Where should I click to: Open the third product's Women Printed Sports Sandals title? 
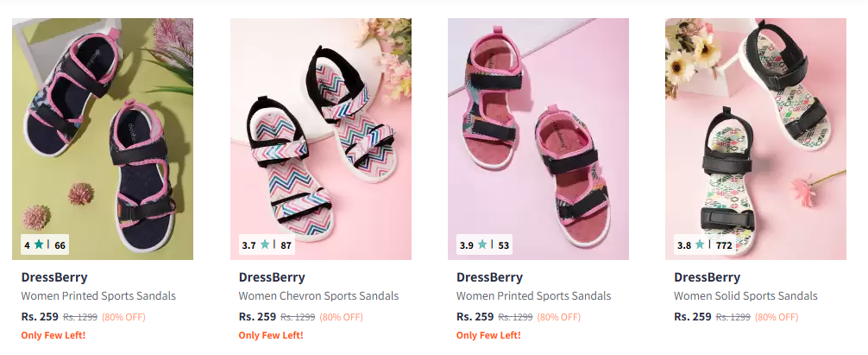click(533, 296)
